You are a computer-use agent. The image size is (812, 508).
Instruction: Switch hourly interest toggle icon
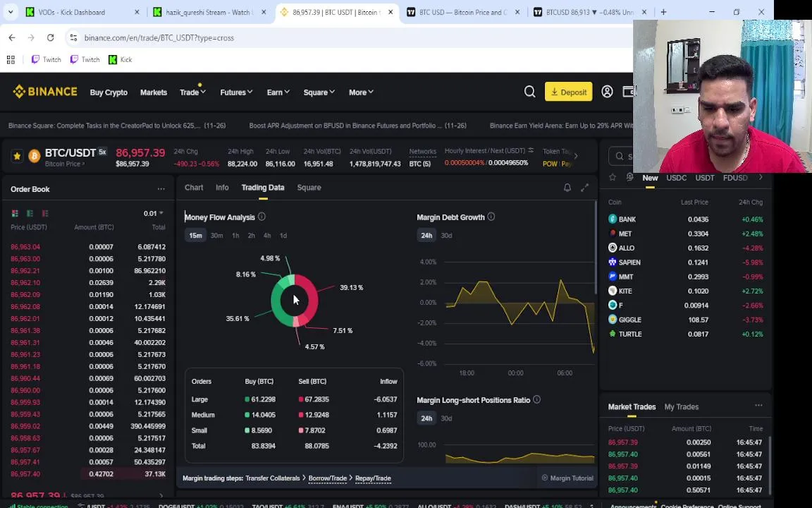click(531, 150)
